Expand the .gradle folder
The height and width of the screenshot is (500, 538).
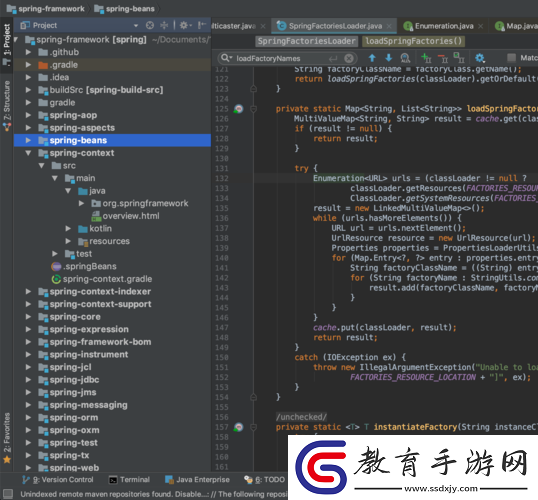pos(28,65)
